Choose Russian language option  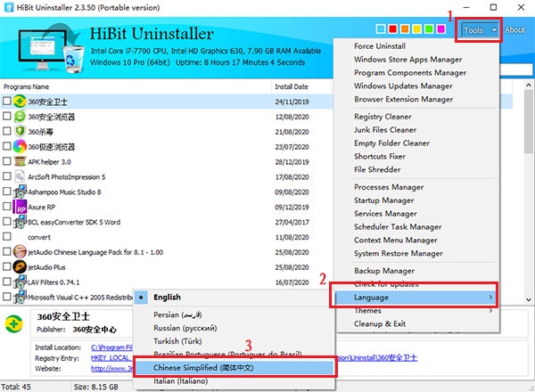tap(185, 328)
